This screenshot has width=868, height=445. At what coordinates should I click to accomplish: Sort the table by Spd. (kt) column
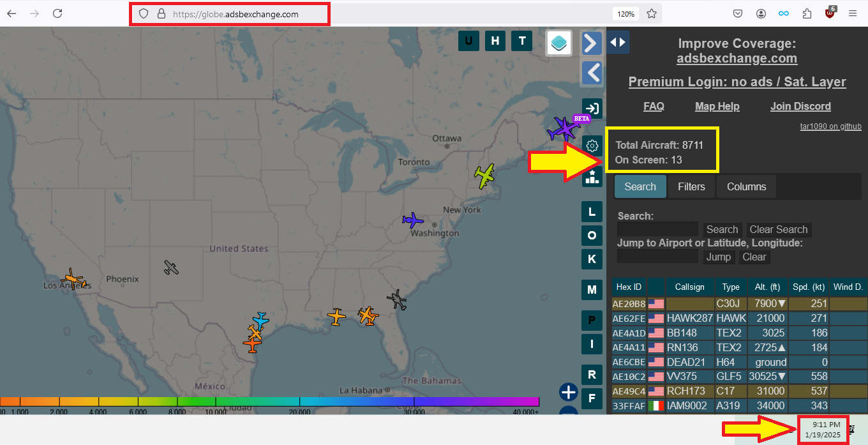tap(809, 287)
